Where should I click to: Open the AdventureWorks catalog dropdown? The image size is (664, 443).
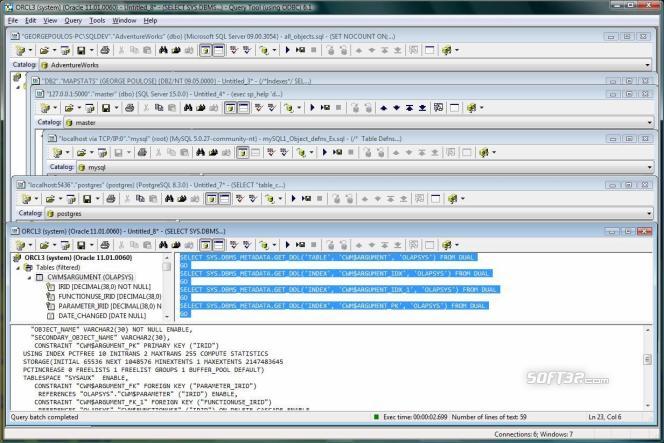point(647,65)
